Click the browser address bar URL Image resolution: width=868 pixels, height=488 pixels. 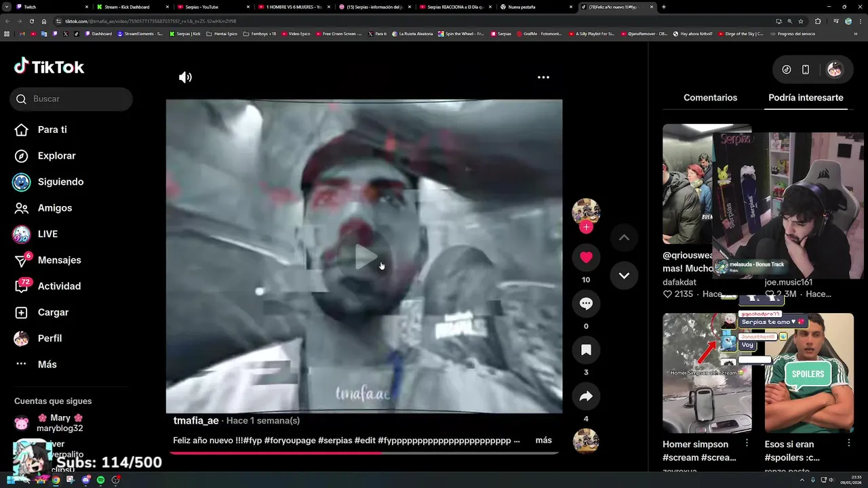151,21
